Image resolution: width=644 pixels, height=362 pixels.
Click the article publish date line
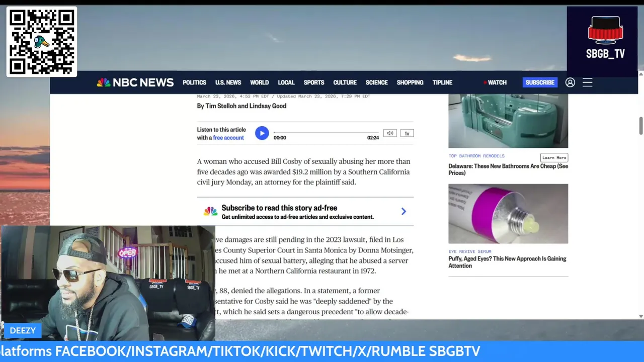coord(283,96)
